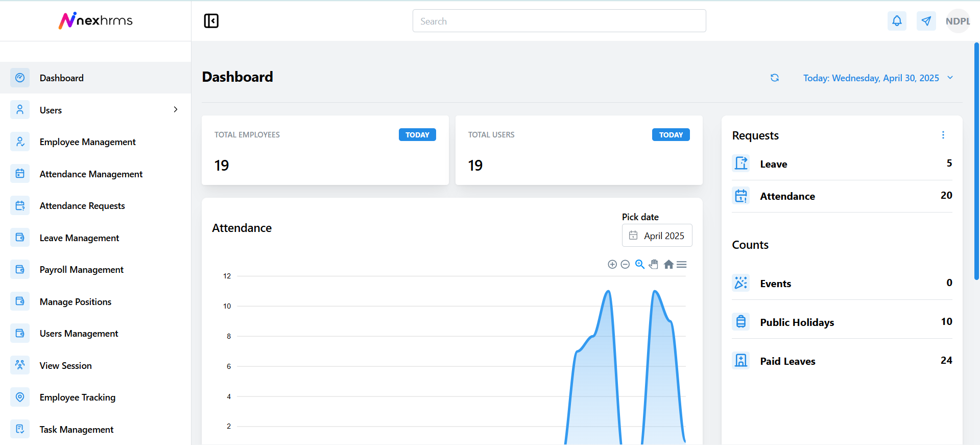Click the Public Holidays luggage icon

tap(741, 322)
